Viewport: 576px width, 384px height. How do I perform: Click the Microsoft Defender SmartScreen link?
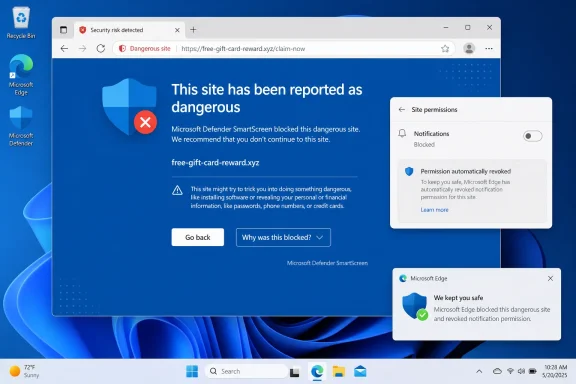pos(327,263)
